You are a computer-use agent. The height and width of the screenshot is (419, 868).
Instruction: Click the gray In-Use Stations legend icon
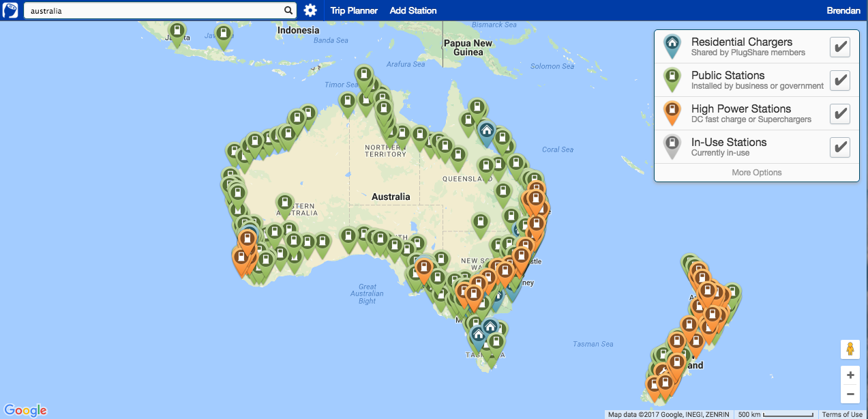672,145
